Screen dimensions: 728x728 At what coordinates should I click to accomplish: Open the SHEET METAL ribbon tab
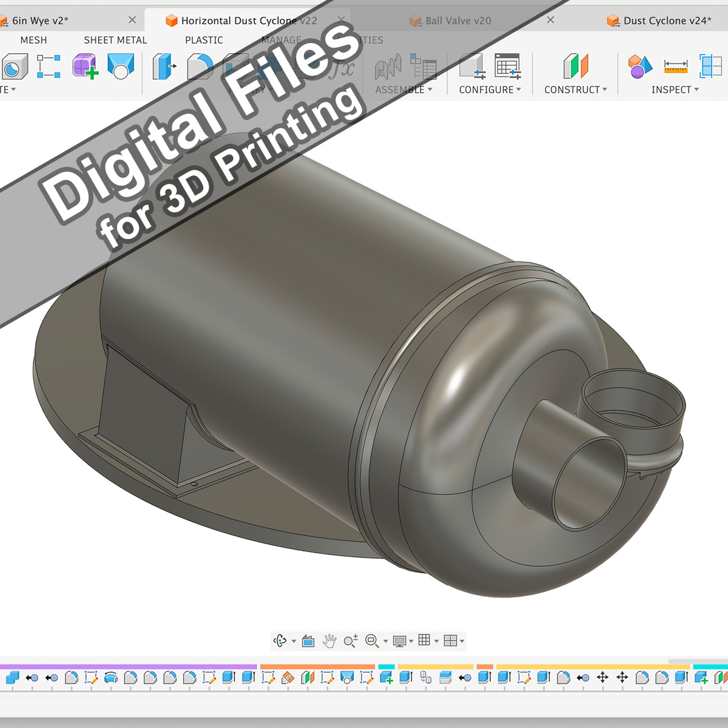tap(115, 40)
